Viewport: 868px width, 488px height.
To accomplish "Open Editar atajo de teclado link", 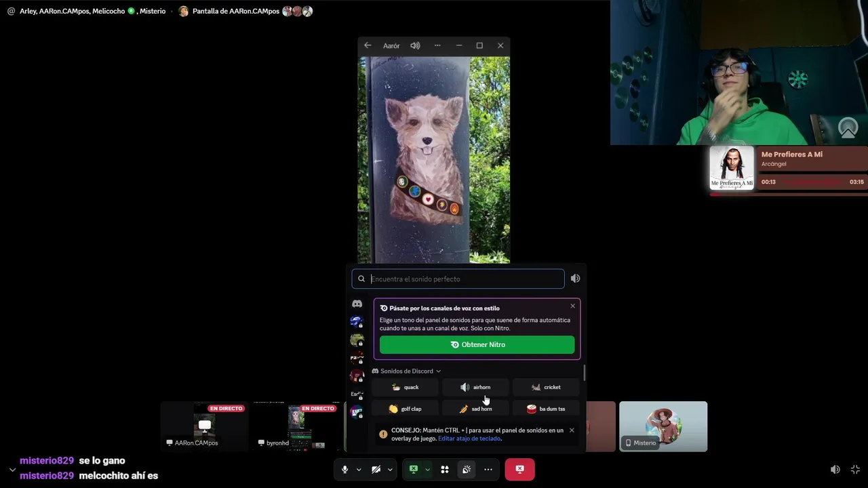I will pos(469,439).
